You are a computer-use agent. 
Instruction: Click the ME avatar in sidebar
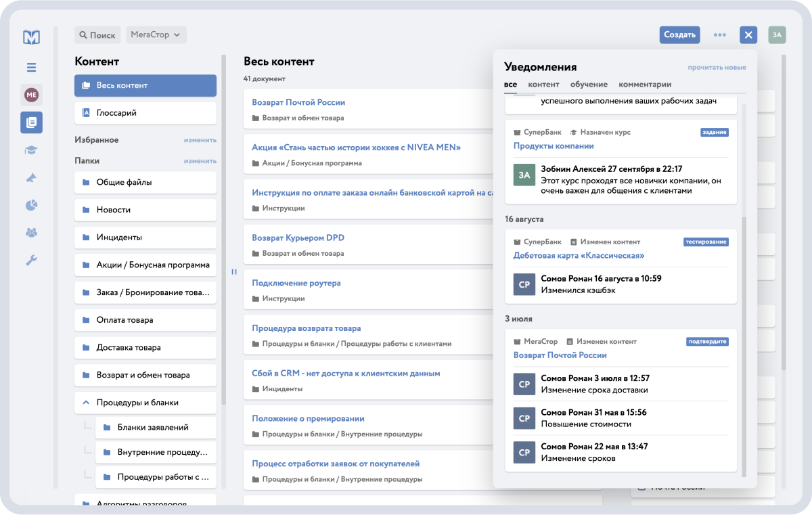pyautogui.click(x=31, y=95)
